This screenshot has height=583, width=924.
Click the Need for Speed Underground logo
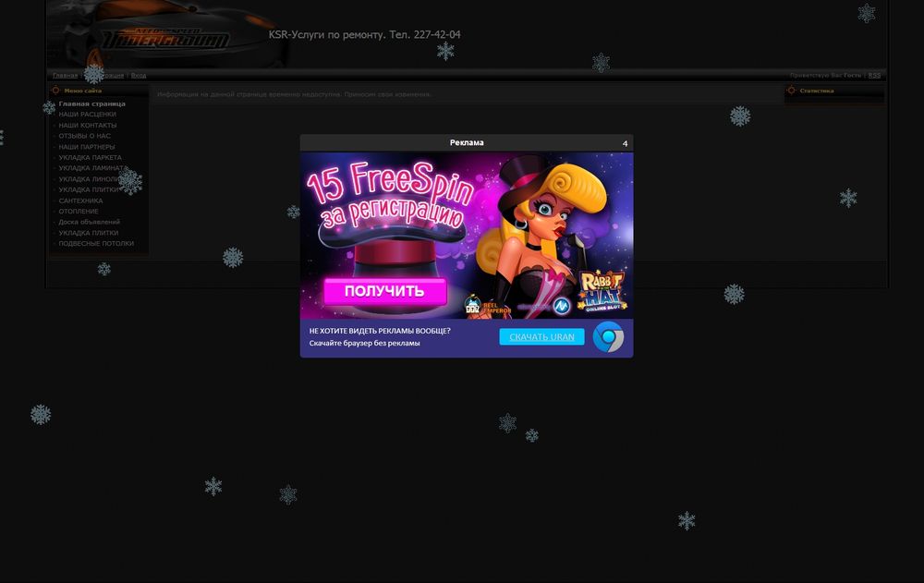[x=166, y=39]
